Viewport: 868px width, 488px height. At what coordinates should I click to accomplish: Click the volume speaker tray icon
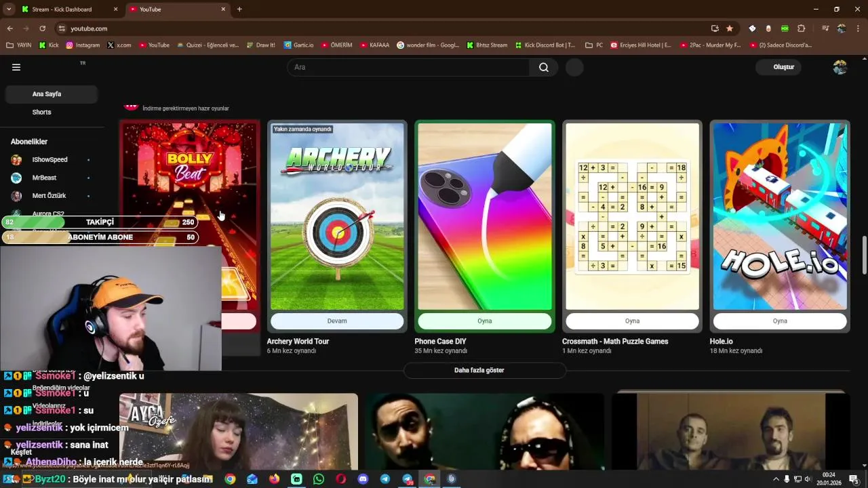(x=808, y=479)
